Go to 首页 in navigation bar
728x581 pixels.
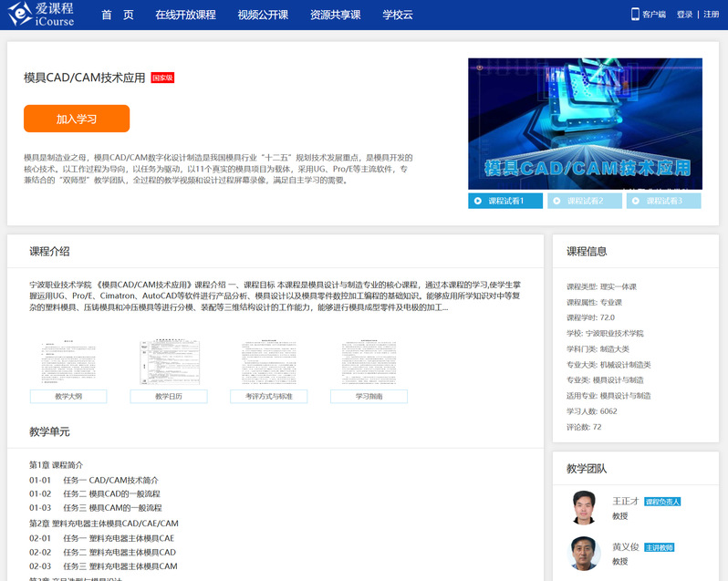point(118,15)
